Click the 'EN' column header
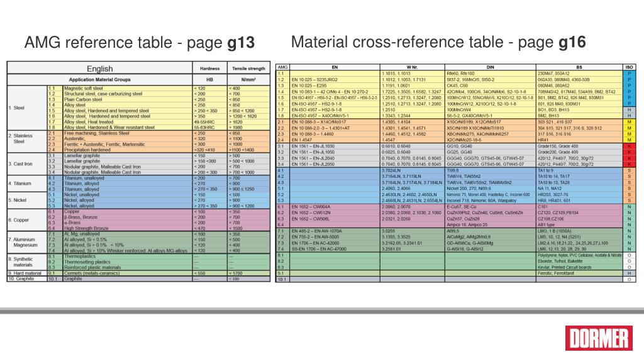This screenshot has width=644, height=362. 335,67
